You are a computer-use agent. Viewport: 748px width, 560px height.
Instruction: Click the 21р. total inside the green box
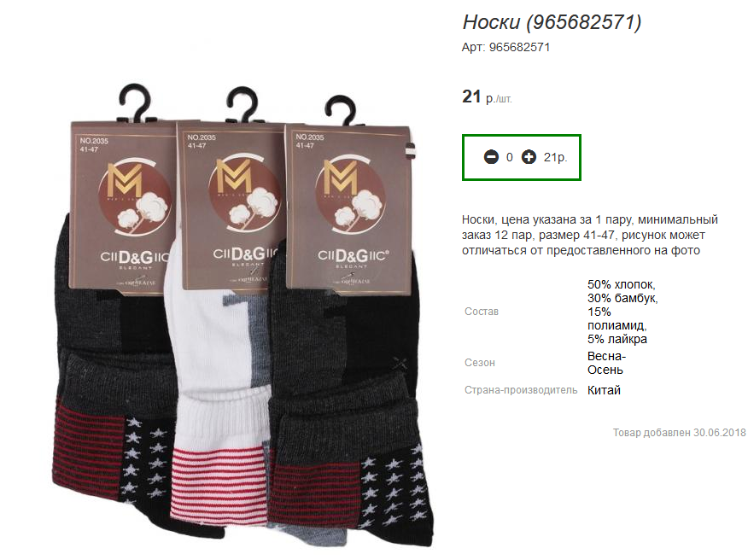click(x=555, y=157)
